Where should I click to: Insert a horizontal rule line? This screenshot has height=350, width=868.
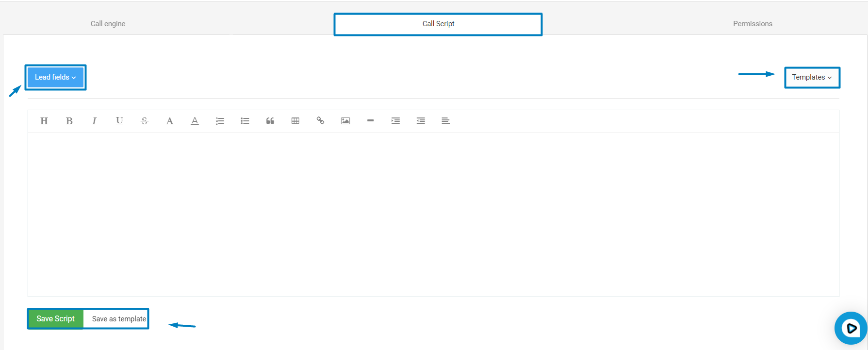pyautogui.click(x=371, y=121)
